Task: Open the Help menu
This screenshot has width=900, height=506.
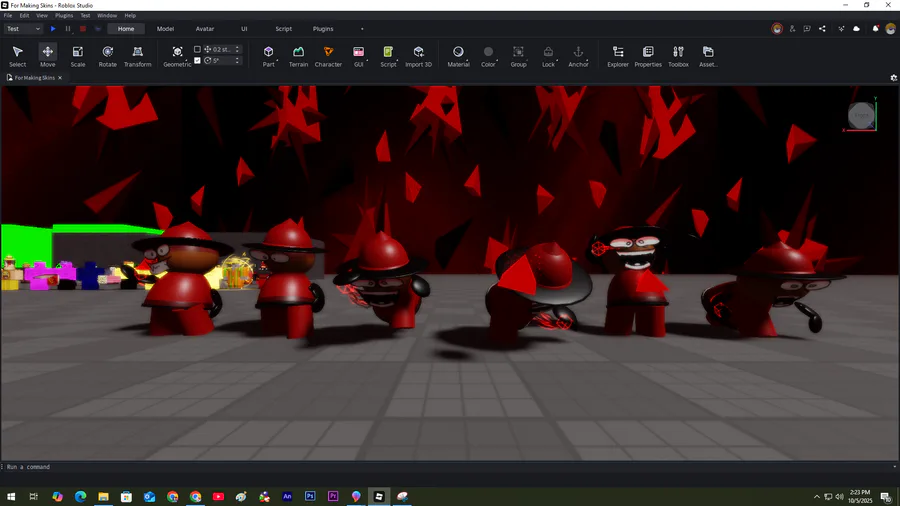Action: 130,15
